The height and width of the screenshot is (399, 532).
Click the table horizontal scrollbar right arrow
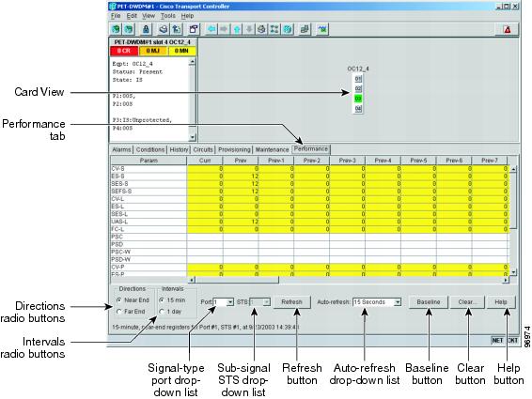pos(506,280)
